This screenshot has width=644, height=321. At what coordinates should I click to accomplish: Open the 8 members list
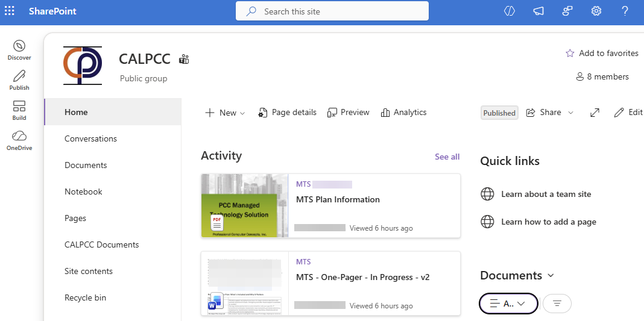pyautogui.click(x=602, y=76)
